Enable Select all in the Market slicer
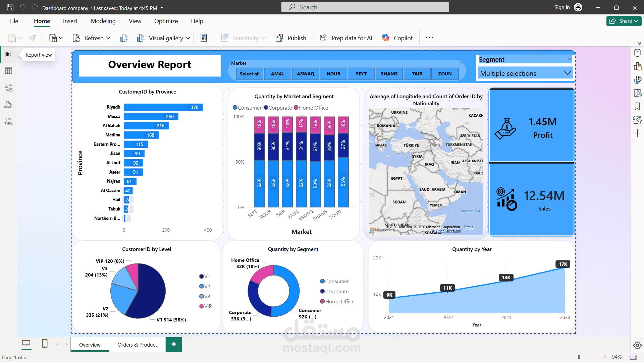Screen dimensions: 644x362 [x=250, y=74]
